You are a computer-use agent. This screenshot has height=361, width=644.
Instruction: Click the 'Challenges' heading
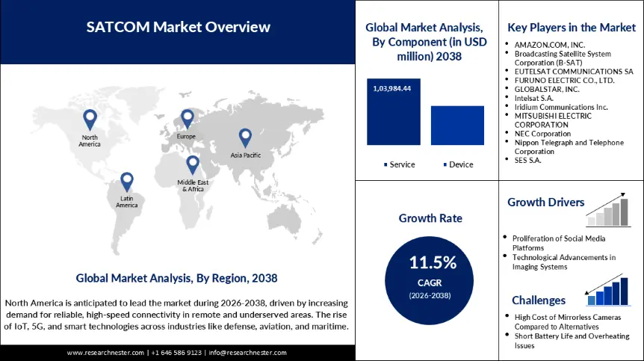tap(539, 300)
